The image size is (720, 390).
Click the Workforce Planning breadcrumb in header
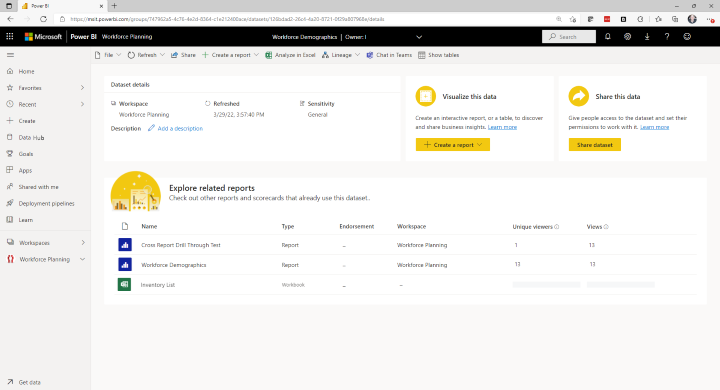[x=127, y=37]
